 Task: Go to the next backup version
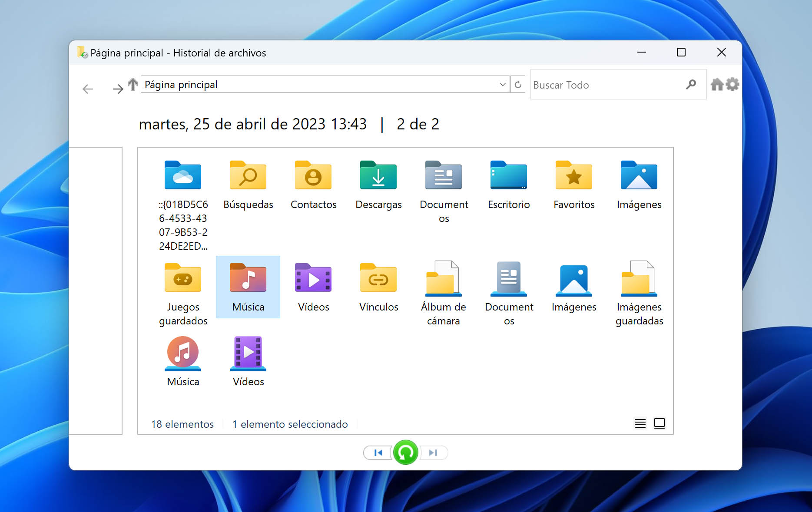tap(434, 453)
